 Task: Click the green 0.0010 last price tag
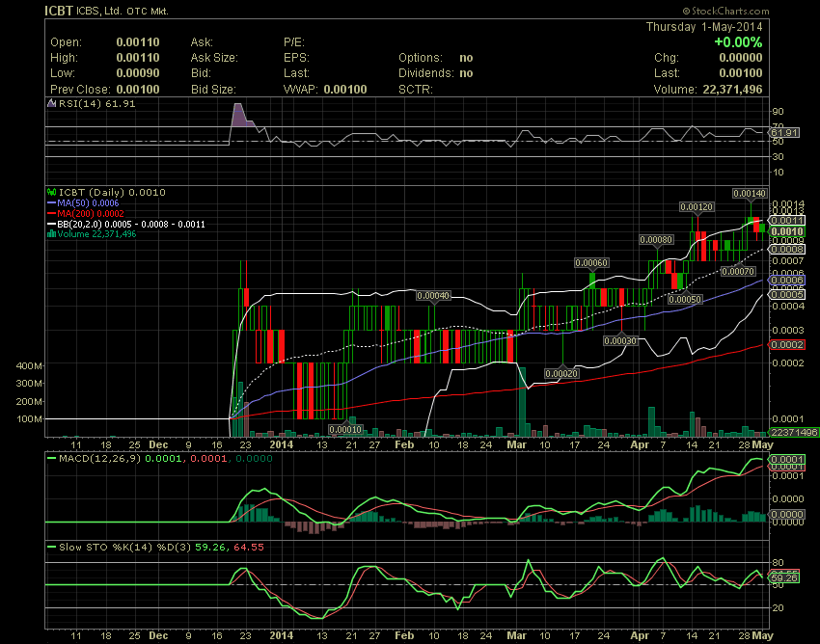[x=787, y=231]
